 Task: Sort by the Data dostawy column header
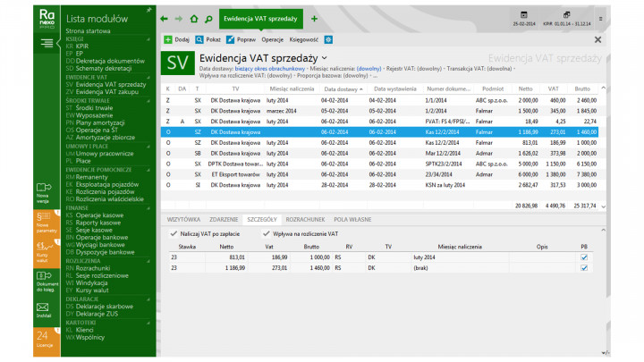click(343, 89)
